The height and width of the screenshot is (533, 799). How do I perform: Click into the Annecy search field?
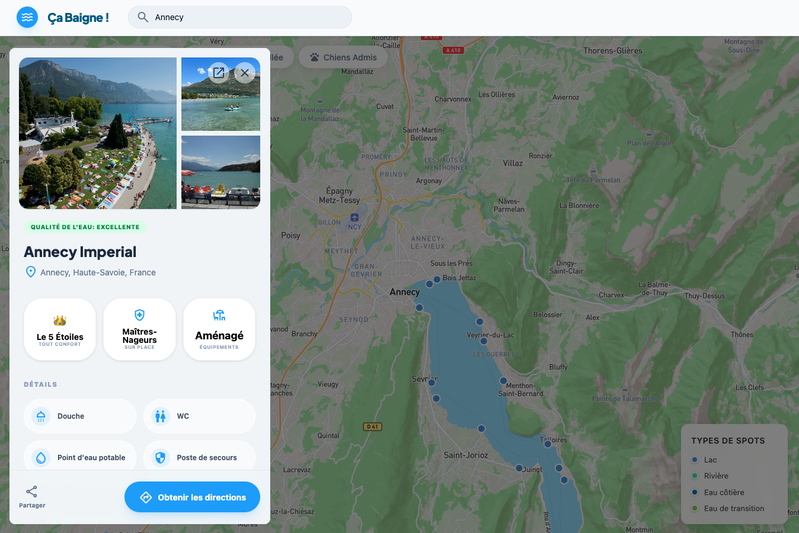[240, 17]
